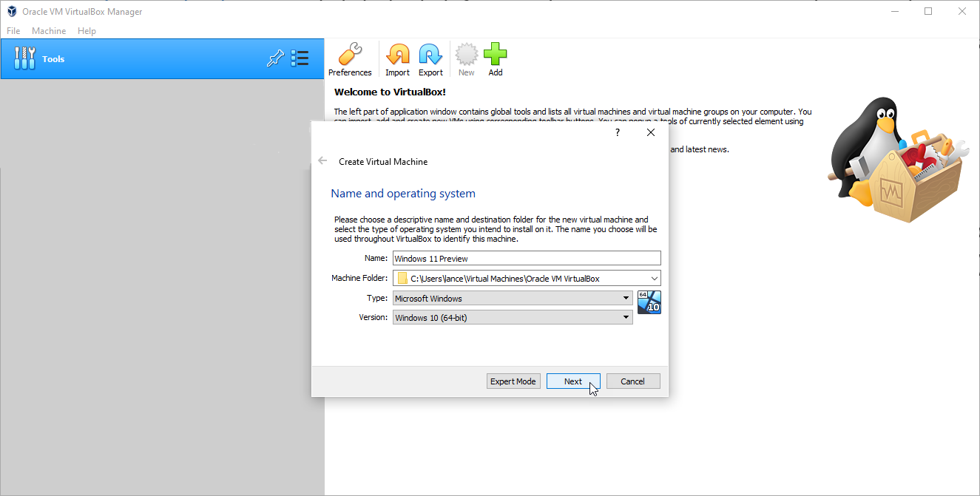Click the "Name and operating system" heading

tap(403, 194)
